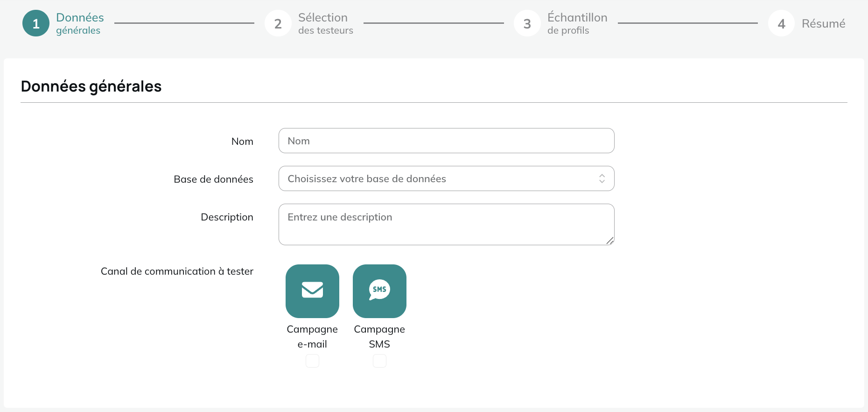
Task: Click the description resize handle
Action: [610, 241]
